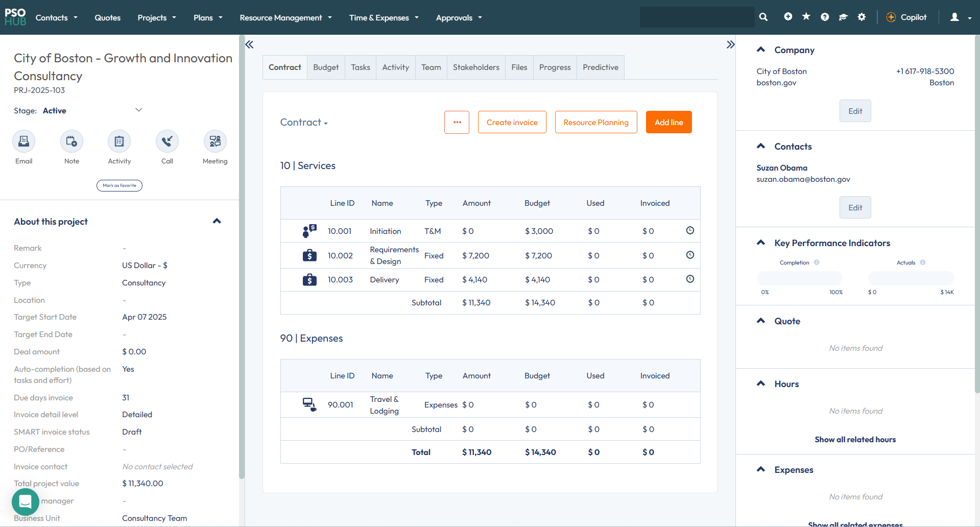Collapse the right sidebar with double chevron
Screen dimensions: 980x527
(x=730, y=44)
